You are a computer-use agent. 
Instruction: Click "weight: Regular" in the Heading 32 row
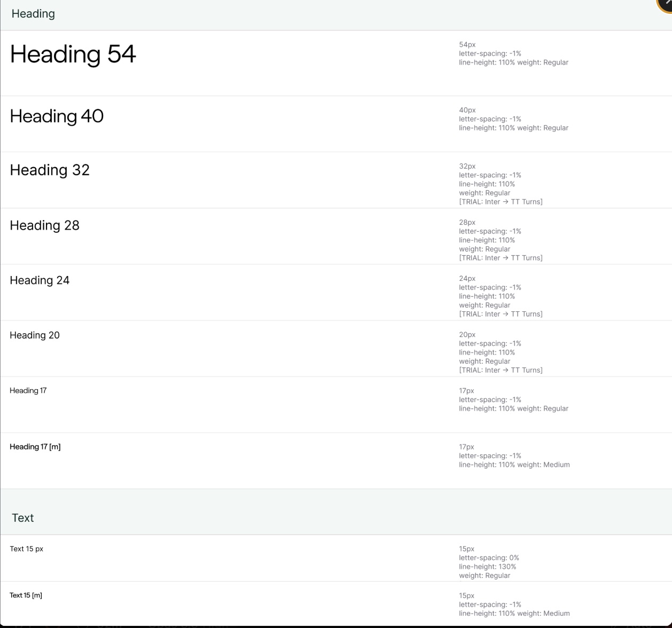coord(485,193)
